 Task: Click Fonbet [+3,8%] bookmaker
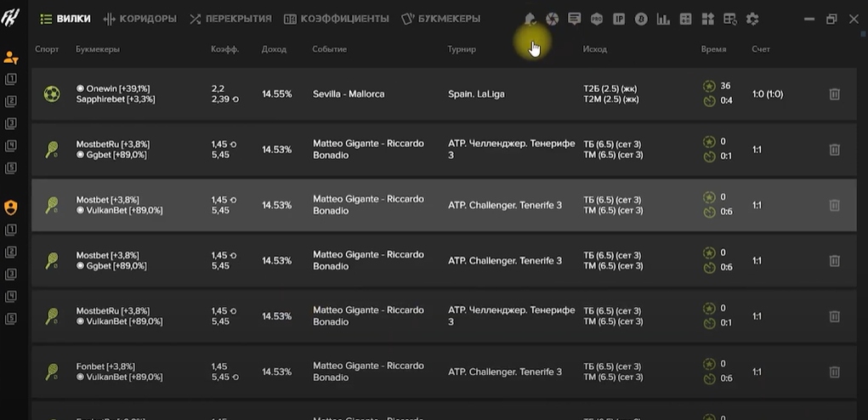click(x=105, y=366)
